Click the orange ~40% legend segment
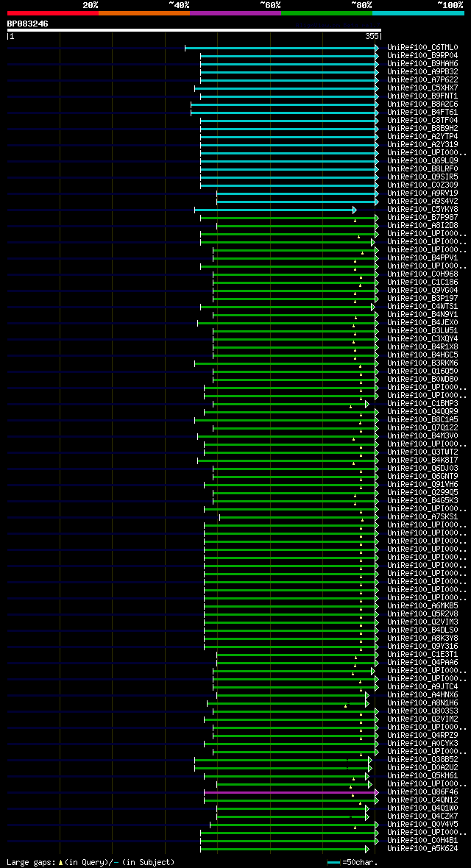 [x=144, y=13]
